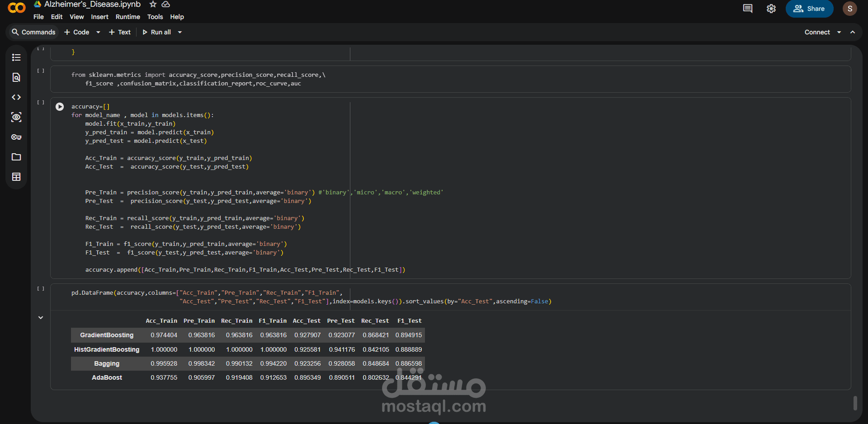Viewport: 868px width, 424px height.
Task: Click the Pre_Train column header
Action: pyautogui.click(x=199, y=321)
